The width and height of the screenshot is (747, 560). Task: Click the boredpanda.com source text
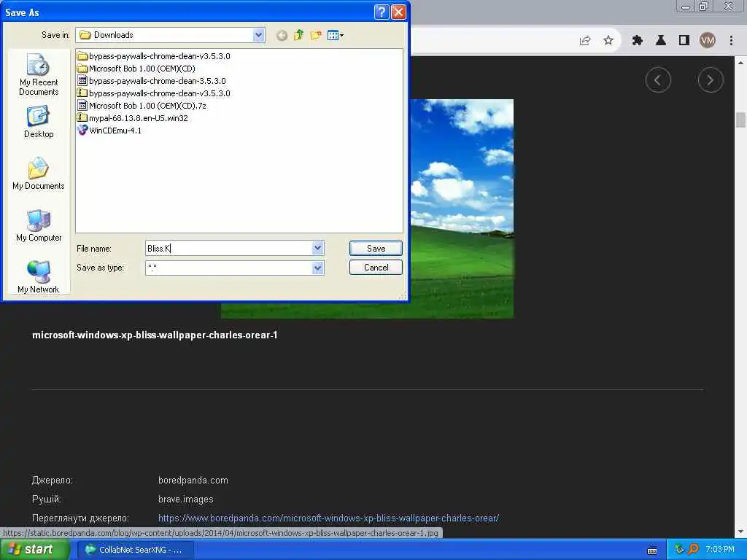pos(193,480)
